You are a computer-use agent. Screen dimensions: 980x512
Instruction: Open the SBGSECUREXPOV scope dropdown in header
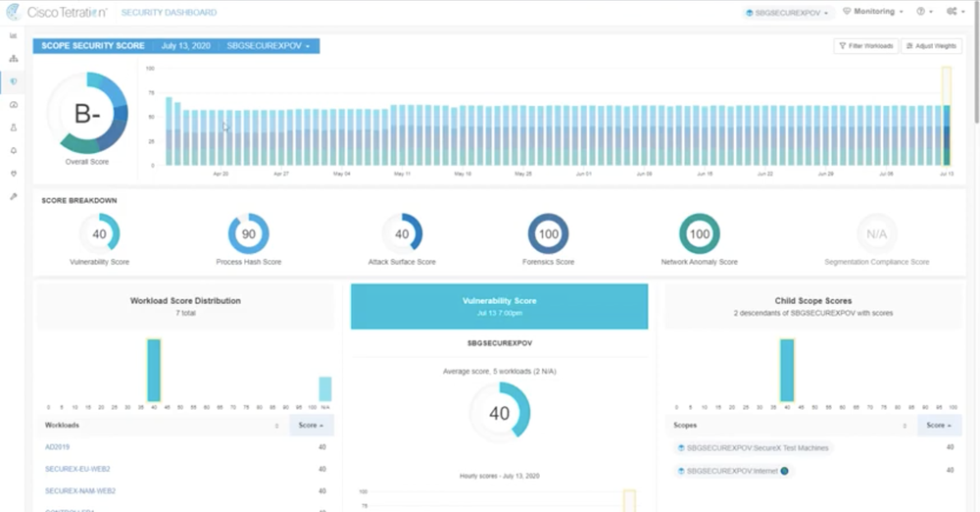tap(788, 13)
